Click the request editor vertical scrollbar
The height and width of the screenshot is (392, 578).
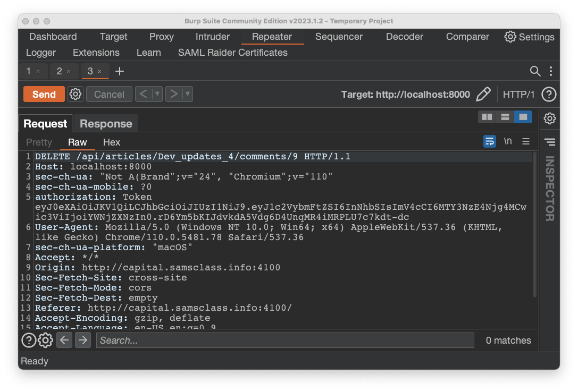coord(534,223)
